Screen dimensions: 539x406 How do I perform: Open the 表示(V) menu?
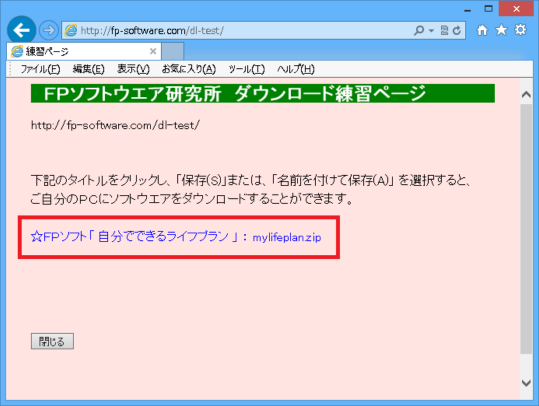pos(133,69)
